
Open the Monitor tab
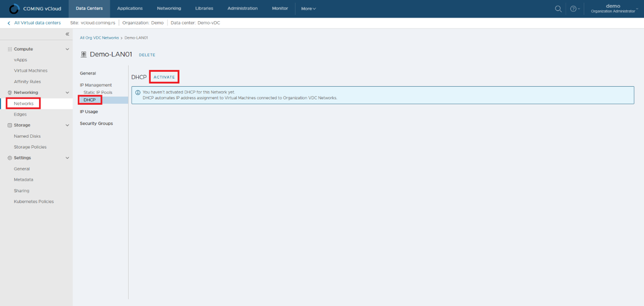point(280,9)
